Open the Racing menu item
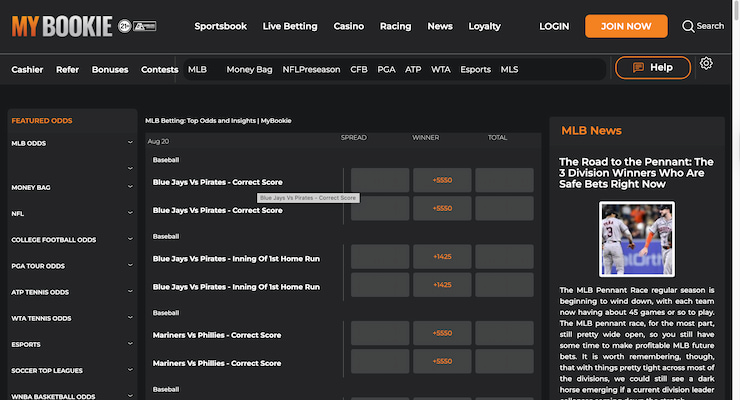The height and width of the screenshot is (400, 740). [395, 26]
